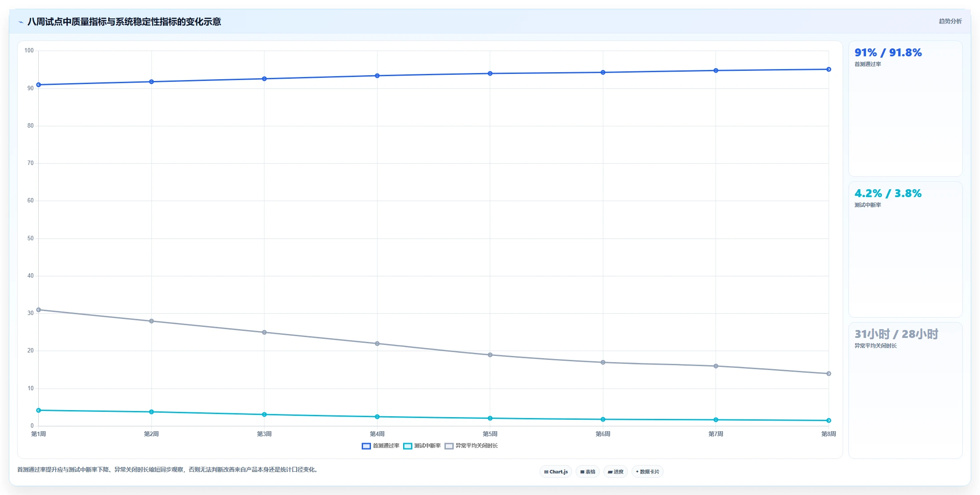Pick 首测通过率 point at 第6周
The height and width of the screenshot is (495, 980).
tap(603, 73)
